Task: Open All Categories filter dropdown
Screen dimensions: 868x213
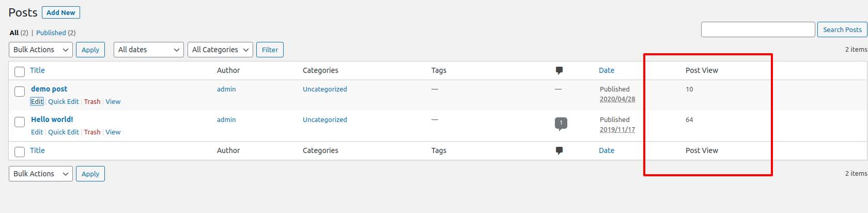Action: [x=220, y=50]
